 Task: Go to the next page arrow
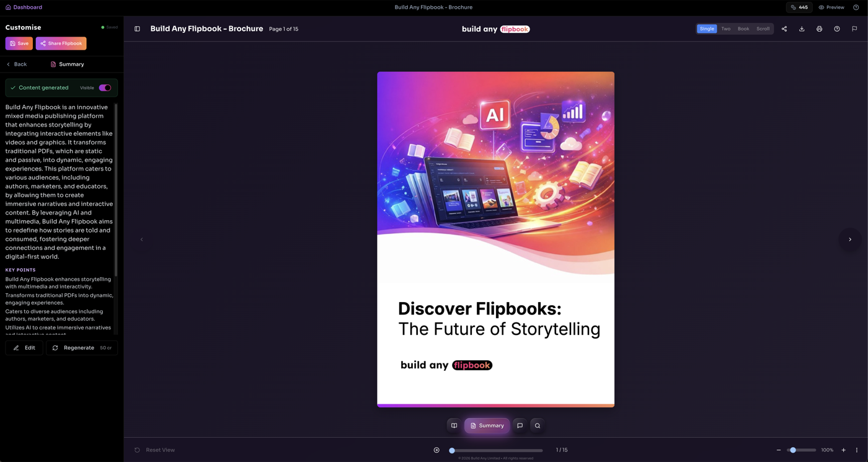[850, 239]
